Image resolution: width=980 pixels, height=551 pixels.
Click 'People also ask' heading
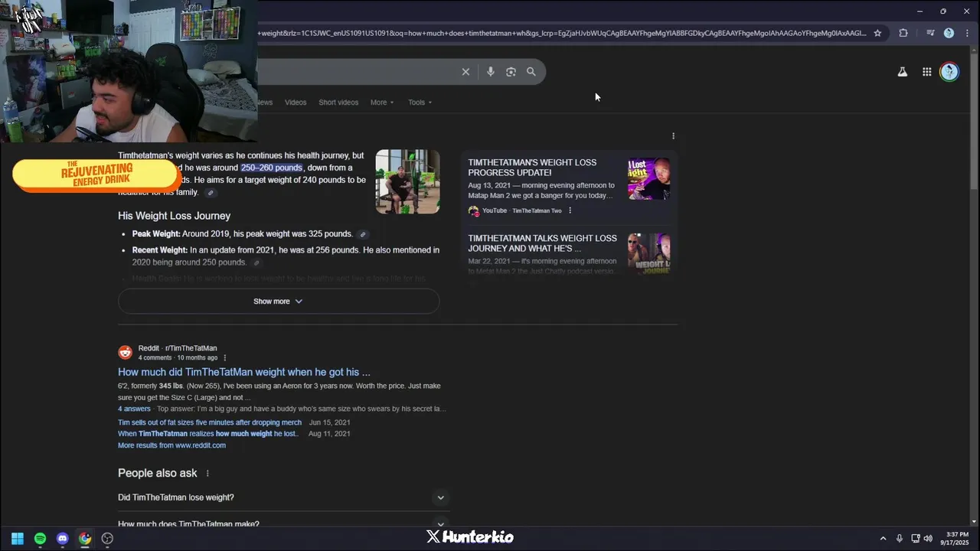158,474
